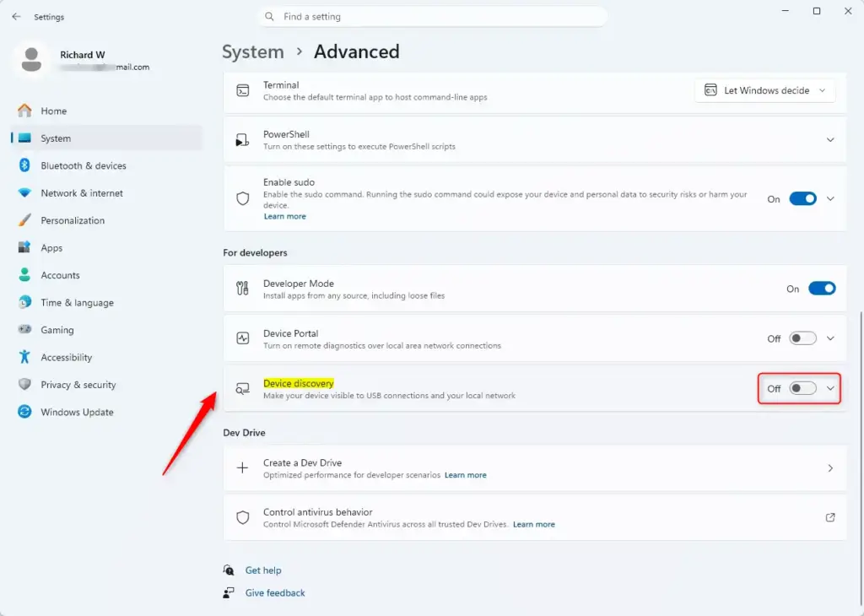The image size is (864, 616).
Task: Click the Home house icon in sidebar
Action: [24, 111]
